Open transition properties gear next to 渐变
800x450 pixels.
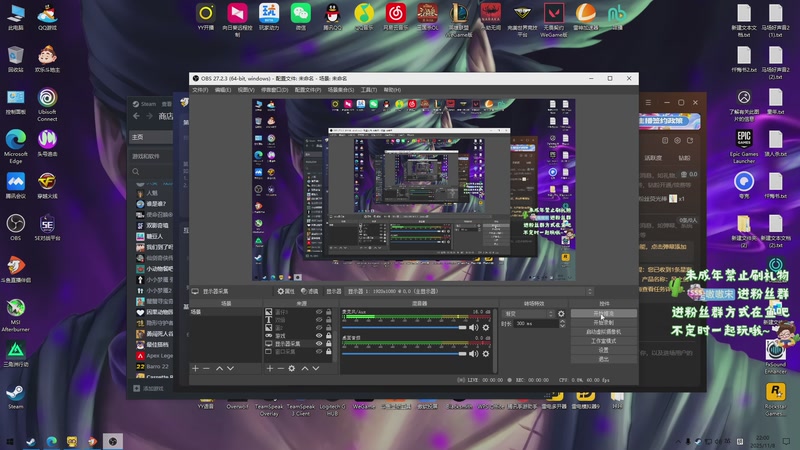pyautogui.click(x=561, y=314)
